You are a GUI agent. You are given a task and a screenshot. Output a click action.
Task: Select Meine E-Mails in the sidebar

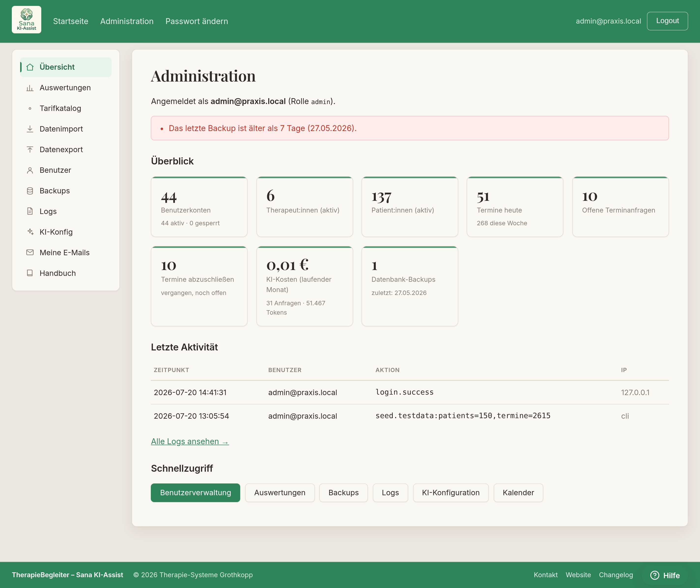tap(66, 253)
